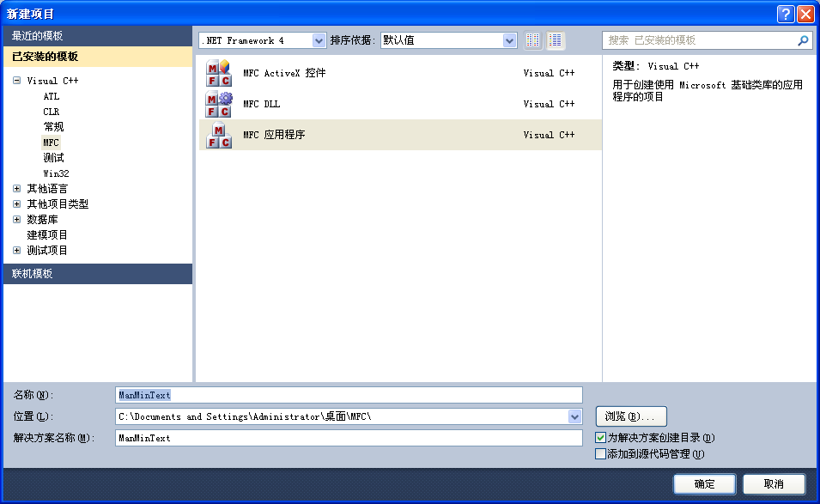The height and width of the screenshot is (504, 820).
Task: Click the 测试项目 tree label
Action: tap(47, 251)
